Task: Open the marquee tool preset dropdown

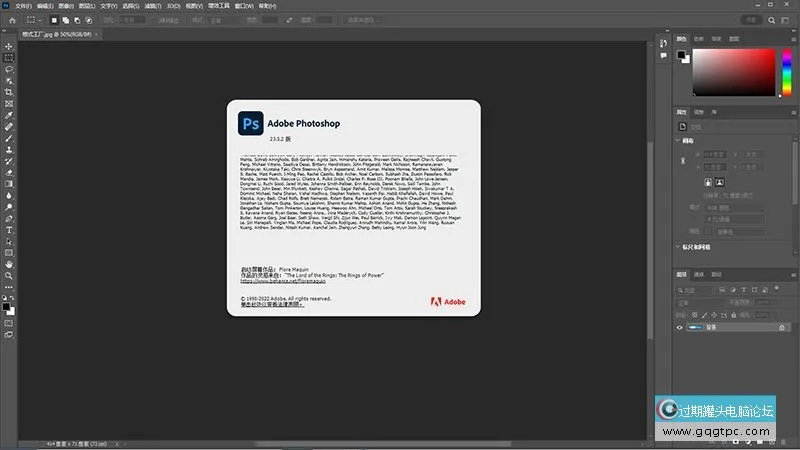Action: coord(40,19)
